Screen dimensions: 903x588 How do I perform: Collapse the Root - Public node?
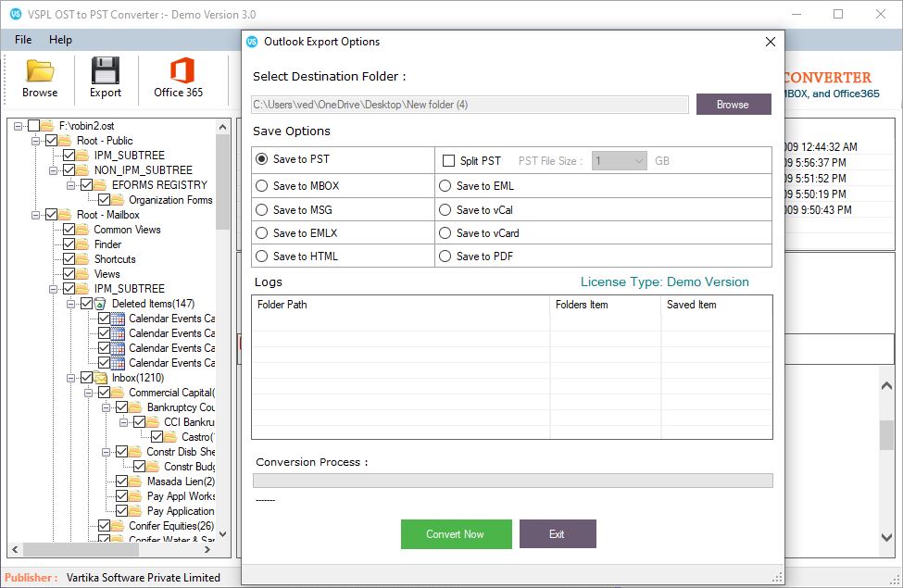pyautogui.click(x=36, y=141)
